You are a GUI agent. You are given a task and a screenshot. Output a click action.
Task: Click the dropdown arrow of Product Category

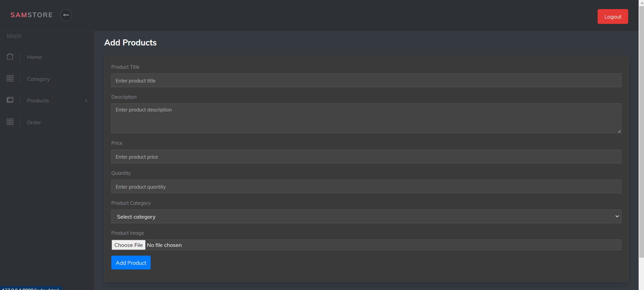pyautogui.click(x=617, y=217)
